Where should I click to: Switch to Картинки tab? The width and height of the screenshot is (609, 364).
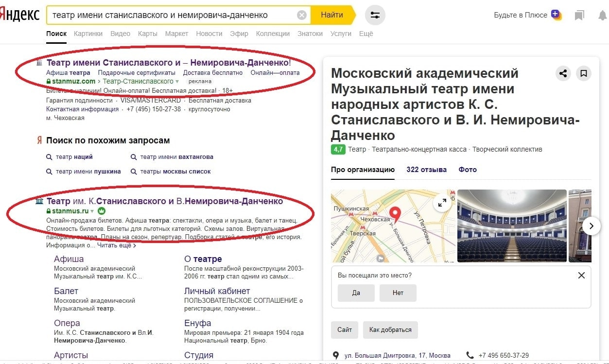pos(88,34)
